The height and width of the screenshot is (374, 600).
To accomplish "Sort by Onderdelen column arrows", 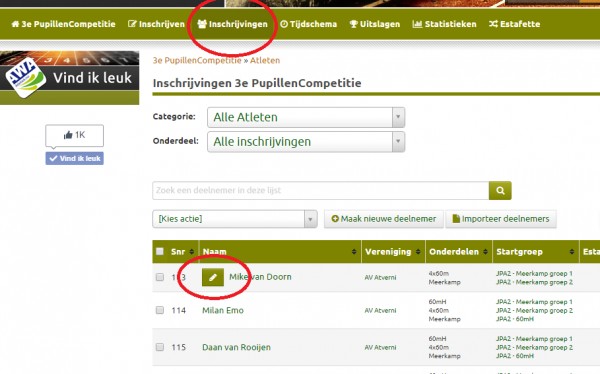I will coord(486,252).
